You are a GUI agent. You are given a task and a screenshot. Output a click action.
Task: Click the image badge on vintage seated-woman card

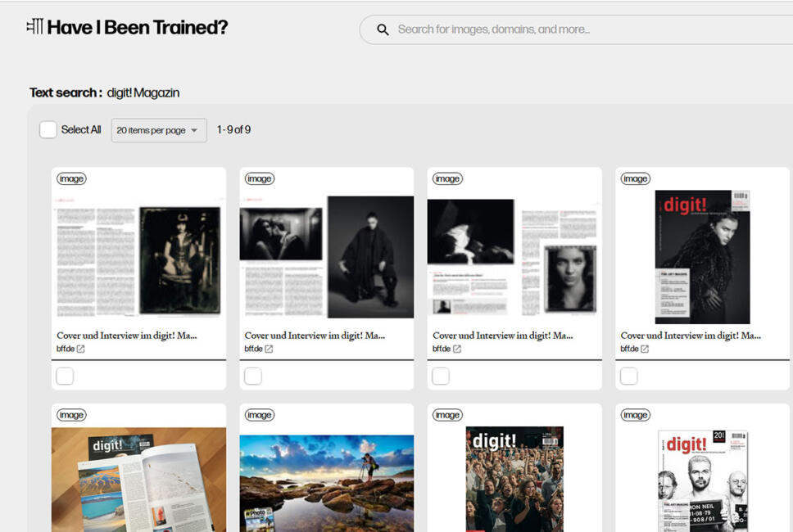pyautogui.click(x=71, y=179)
